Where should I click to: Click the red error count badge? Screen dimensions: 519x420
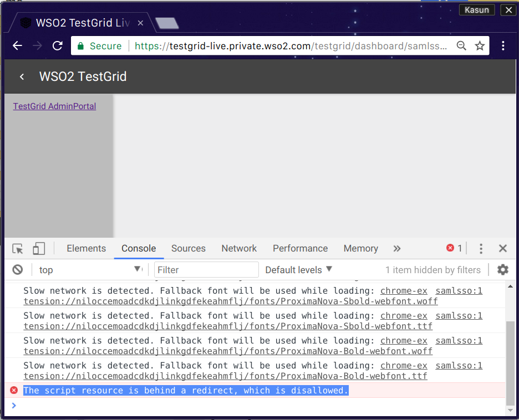click(x=454, y=248)
